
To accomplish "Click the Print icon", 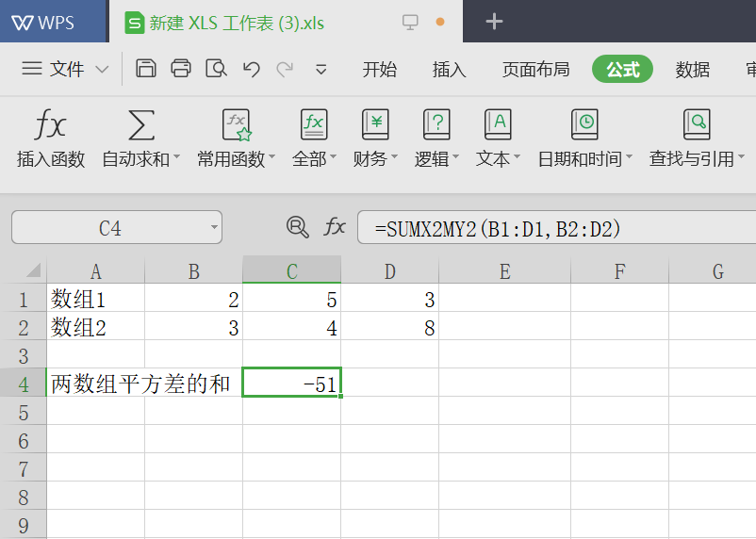I will coord(181,69).
